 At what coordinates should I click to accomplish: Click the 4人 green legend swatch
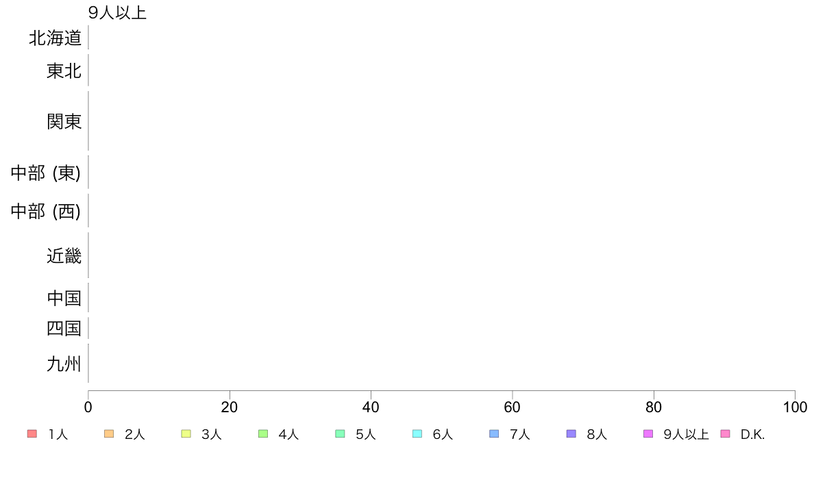[x=263, y=434]
